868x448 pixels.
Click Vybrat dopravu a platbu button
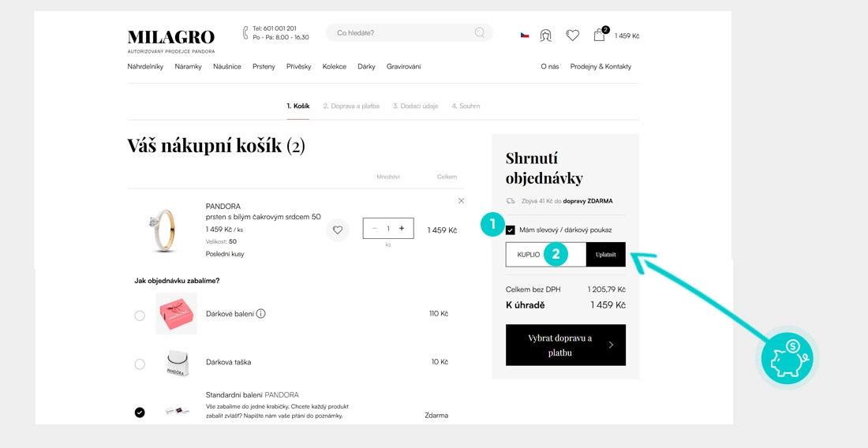click(x=565, y=345)
